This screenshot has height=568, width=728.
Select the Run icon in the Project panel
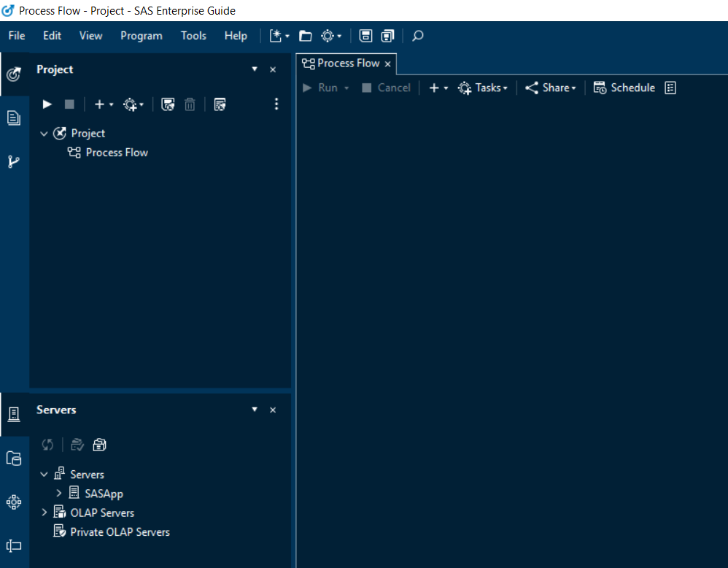point(47,104)
